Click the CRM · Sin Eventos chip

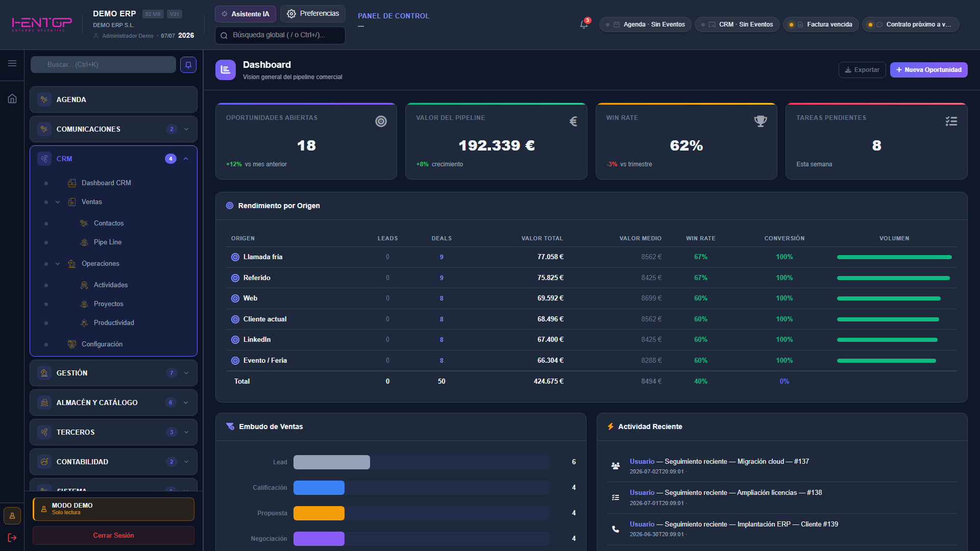(737, 24)
